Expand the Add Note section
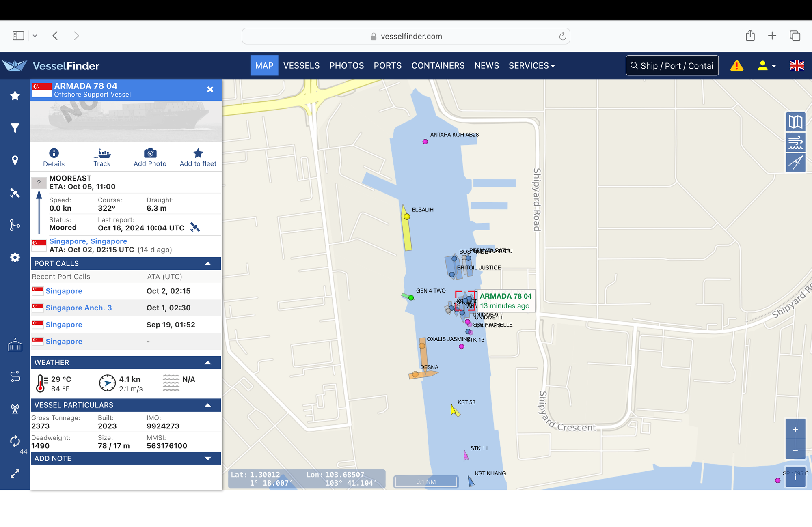Viewport: 812px width, 527px height. (x=207, y=458)
